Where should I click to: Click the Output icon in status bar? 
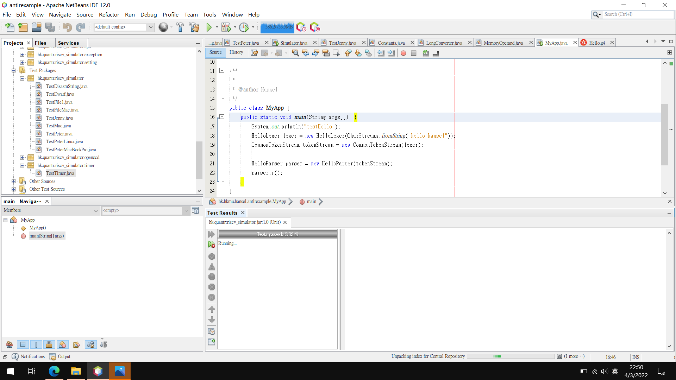[53, 357]
